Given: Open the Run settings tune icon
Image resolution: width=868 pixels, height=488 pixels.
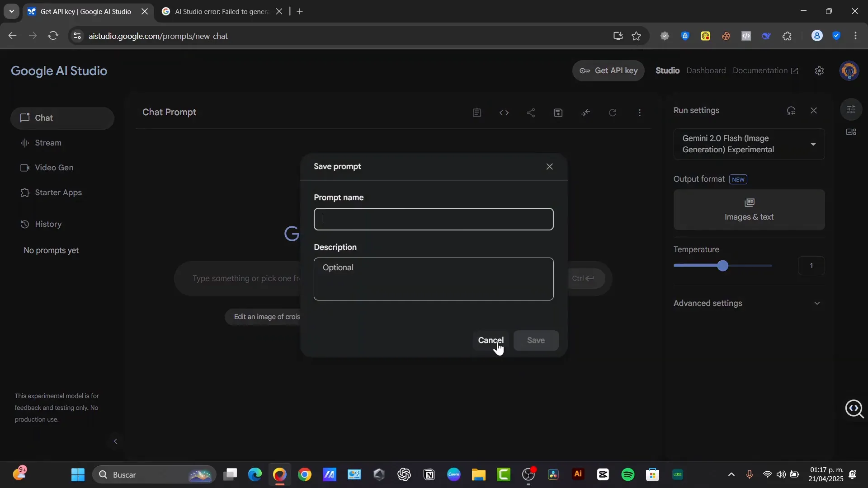Looking at the screenshot, I should 852,109.
